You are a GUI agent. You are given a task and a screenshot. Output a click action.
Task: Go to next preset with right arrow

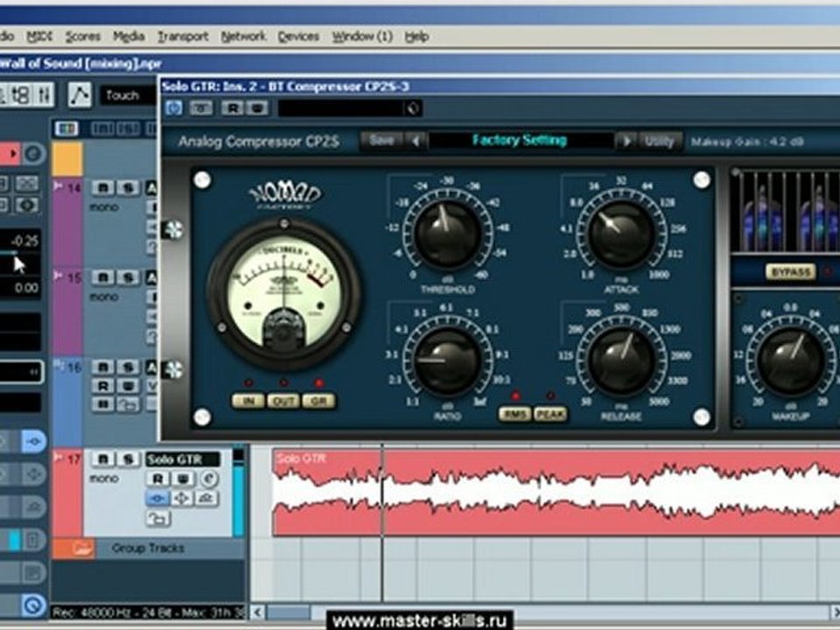(625, 141)
